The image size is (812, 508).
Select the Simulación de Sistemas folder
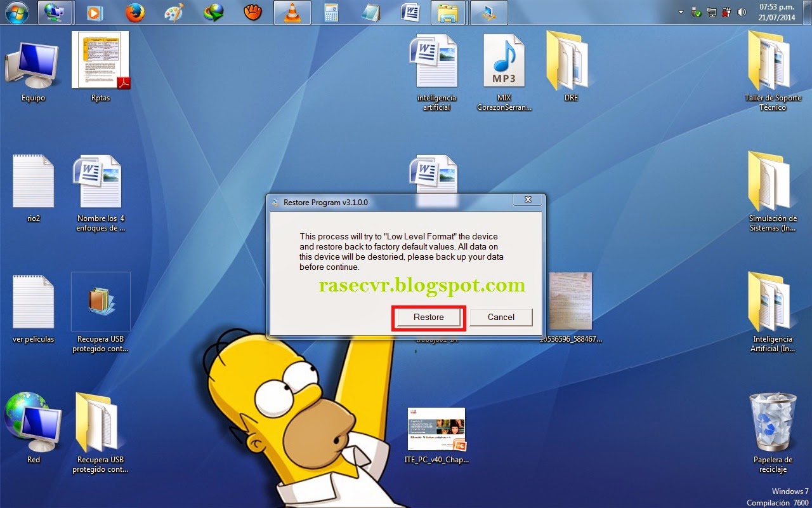click(772, 192)
